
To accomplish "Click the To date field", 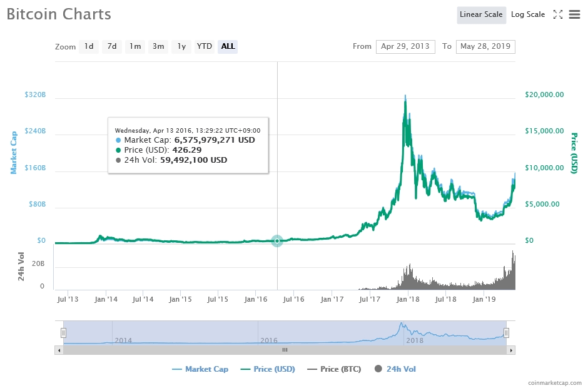I will click(485, 46).
